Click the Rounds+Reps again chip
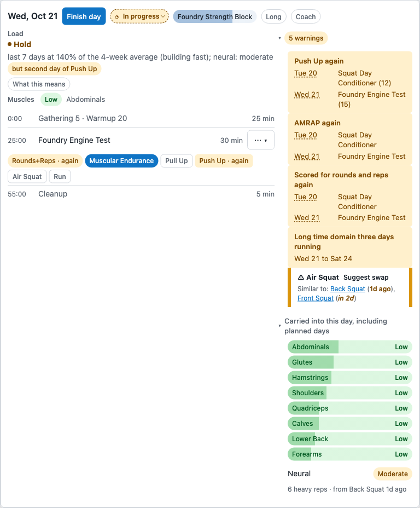Screen dimensions: 420x508 45,161
